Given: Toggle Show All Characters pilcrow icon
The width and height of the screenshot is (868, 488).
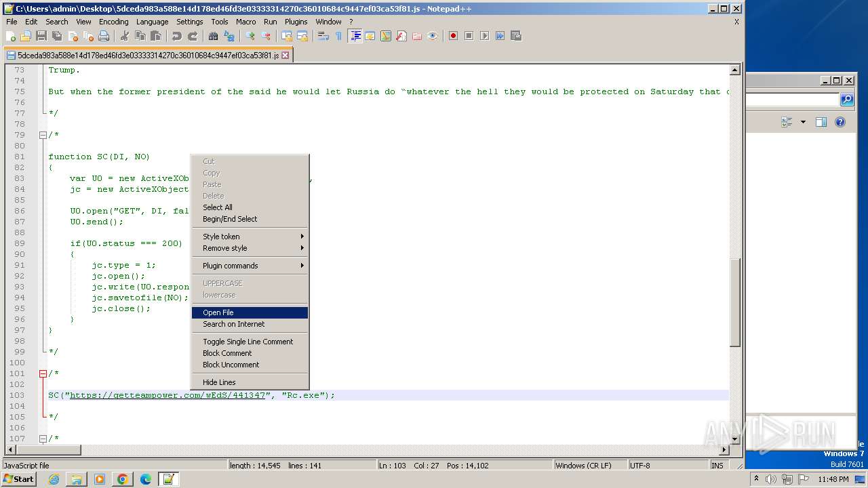Looking at the screenshot, I should point(338,36).
